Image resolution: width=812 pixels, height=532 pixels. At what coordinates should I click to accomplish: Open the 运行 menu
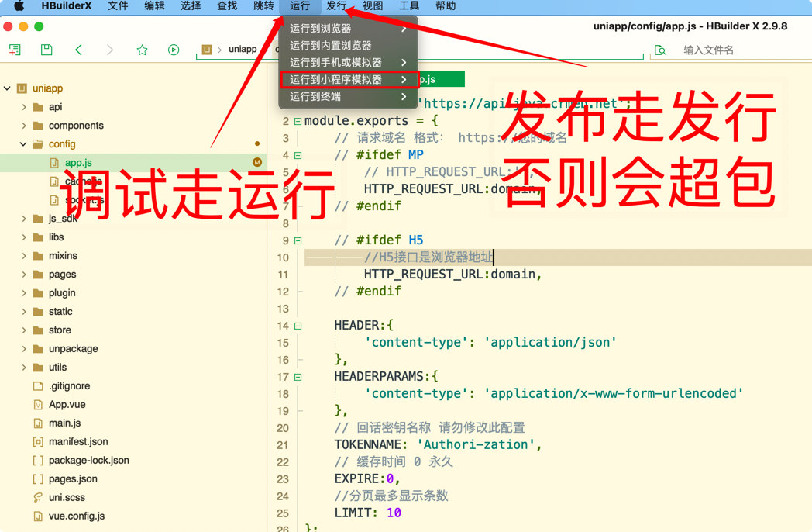(300, 6)
